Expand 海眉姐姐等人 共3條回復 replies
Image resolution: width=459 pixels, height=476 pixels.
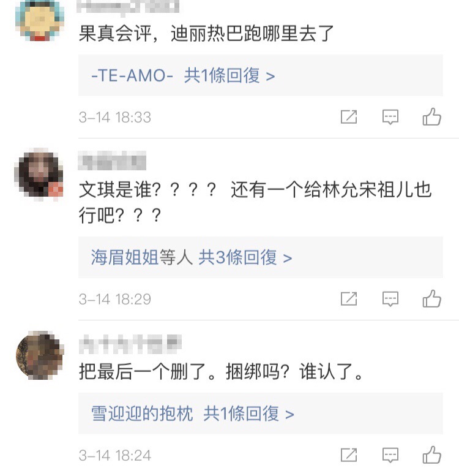click(x=245, y=258)
